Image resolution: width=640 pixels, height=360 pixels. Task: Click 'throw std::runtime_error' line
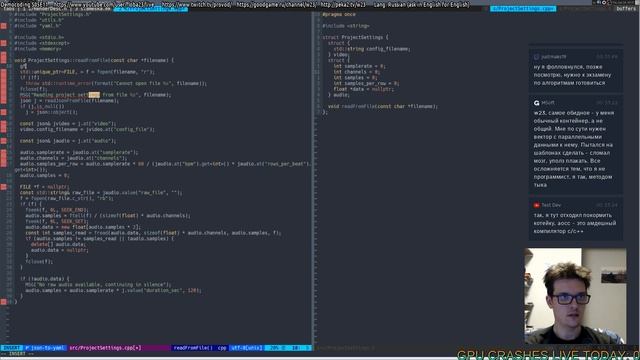coord(116,83)
